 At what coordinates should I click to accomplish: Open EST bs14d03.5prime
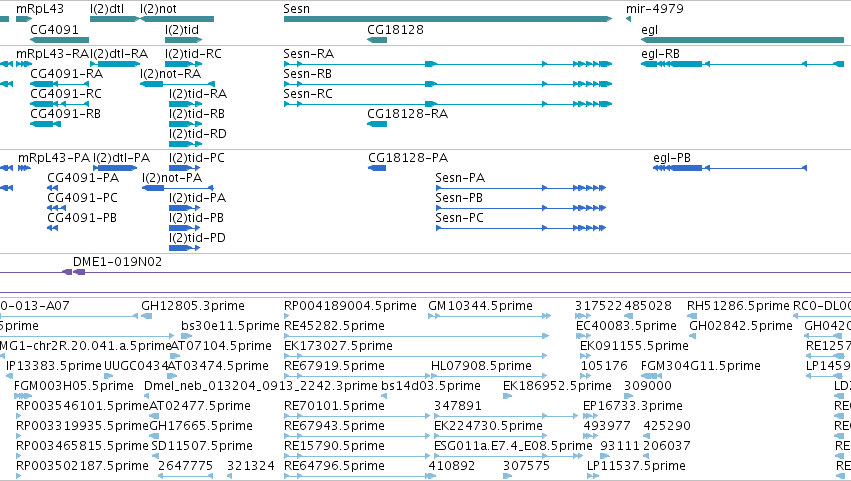coord(431,387)
